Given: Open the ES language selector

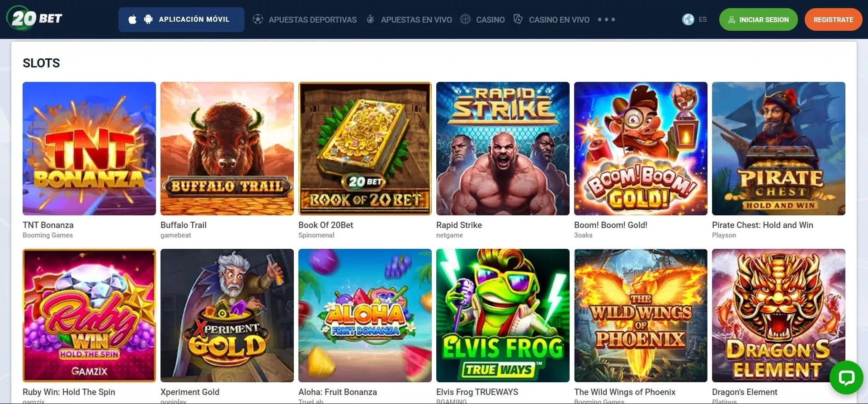Looking at the screenshot, I should [703, 19].
